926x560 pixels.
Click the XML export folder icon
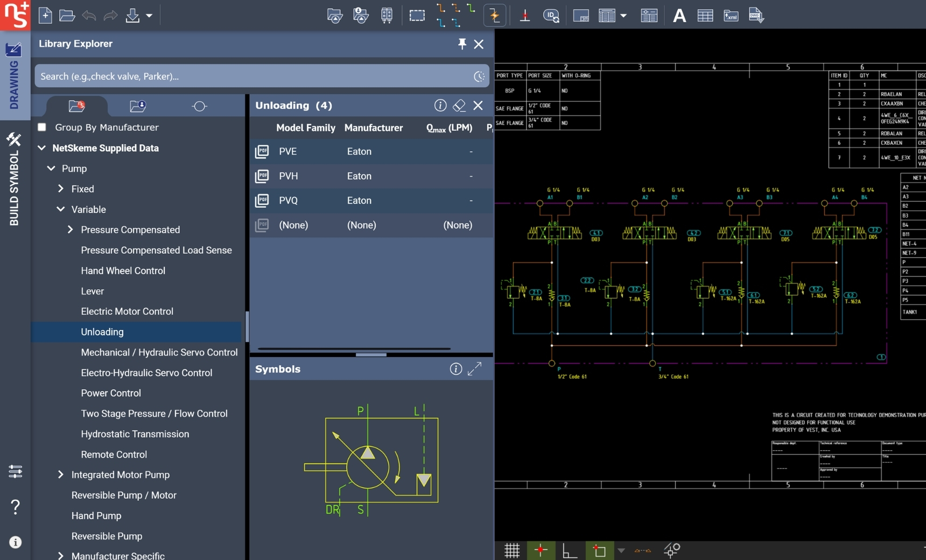coord(731,16)
